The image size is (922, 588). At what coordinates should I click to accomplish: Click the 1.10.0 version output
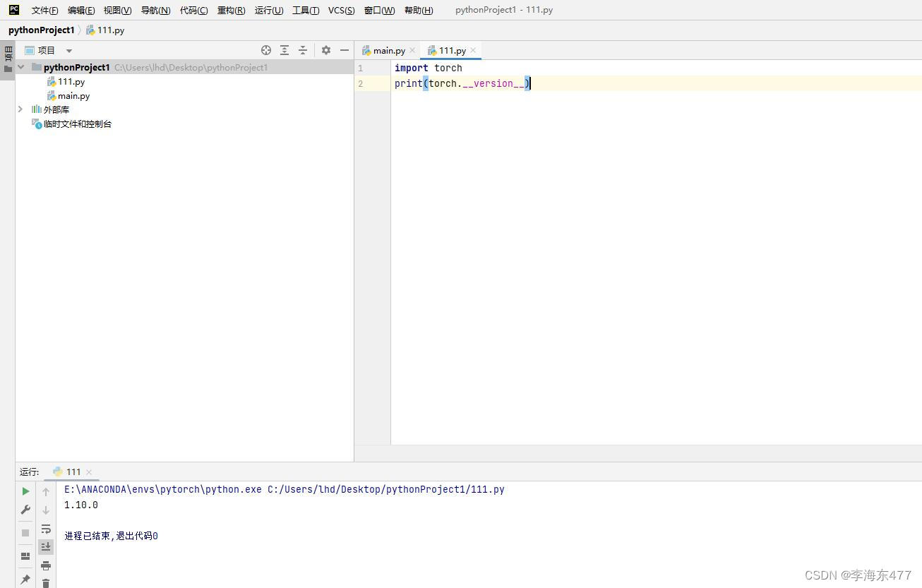[81, 505]
